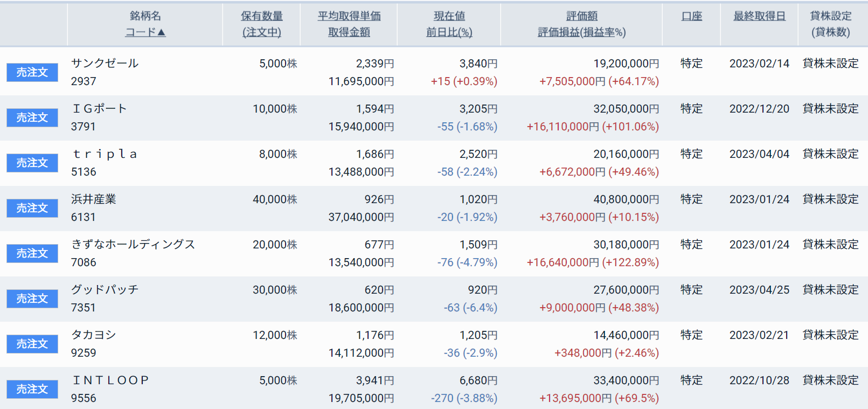Image resolution: width=868 pixels, height=409 pixels.
Task: Click acquisition date 2023/04/25
Action: coord(759,290)
